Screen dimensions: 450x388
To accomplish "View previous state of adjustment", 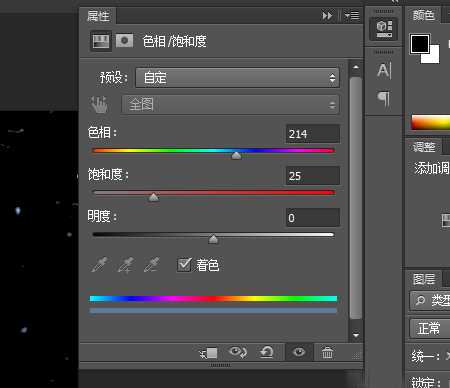I will (x=238, y=352).
